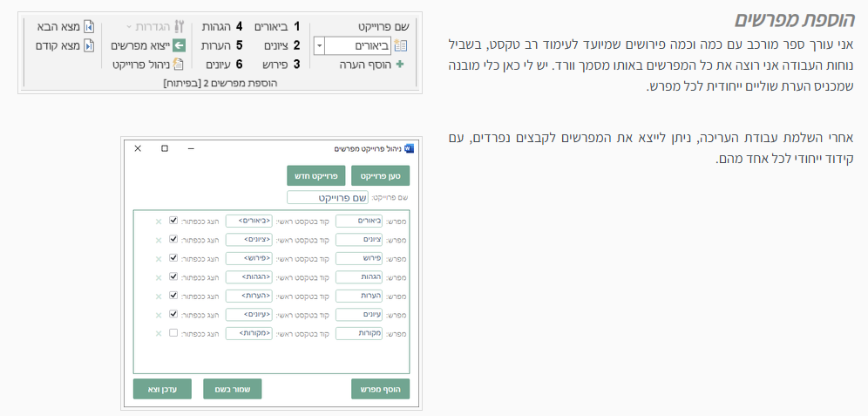Click the פרוייקט חדש button

point(316,175)
